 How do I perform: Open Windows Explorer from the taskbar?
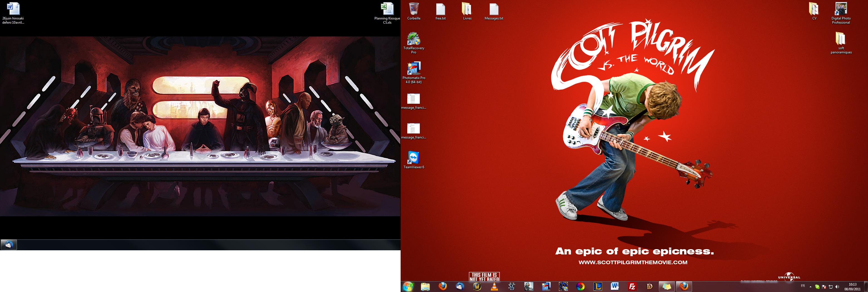[425, 287]
